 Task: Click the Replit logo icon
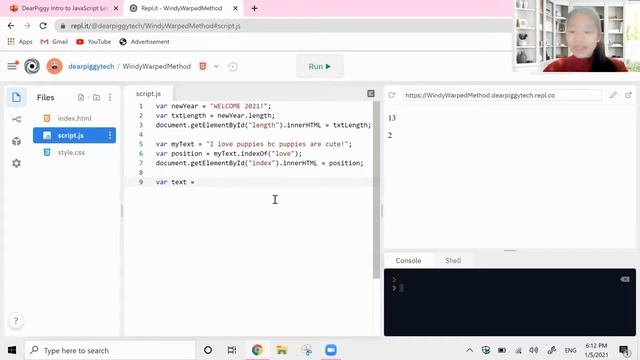click(32, 66)
